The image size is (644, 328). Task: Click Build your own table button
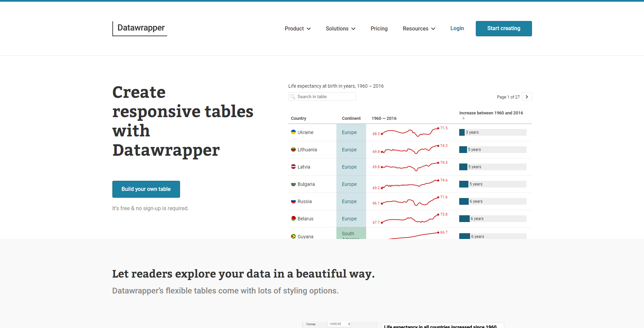point(146,189)
